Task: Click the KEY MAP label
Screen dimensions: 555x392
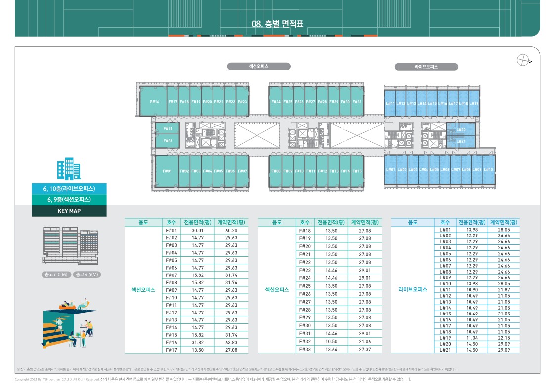Action: click(x=69, y=211)
